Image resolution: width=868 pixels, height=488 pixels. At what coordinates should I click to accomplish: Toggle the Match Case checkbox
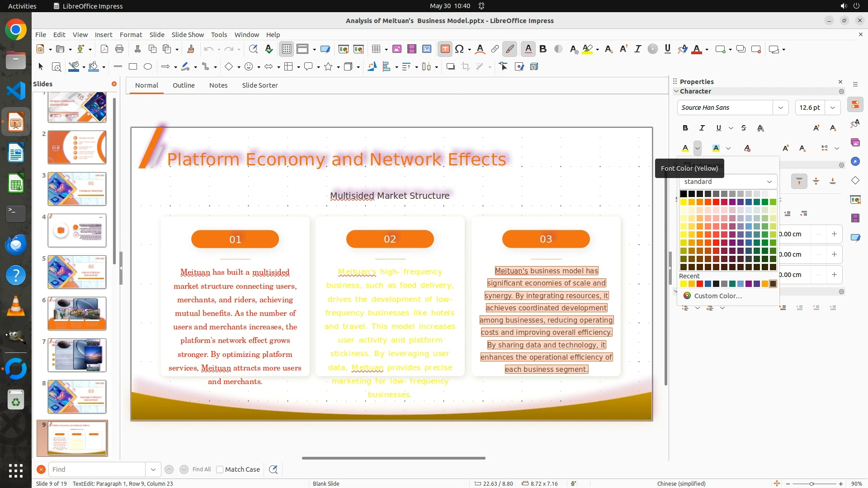pyautogui.click(x=220, y=469)
